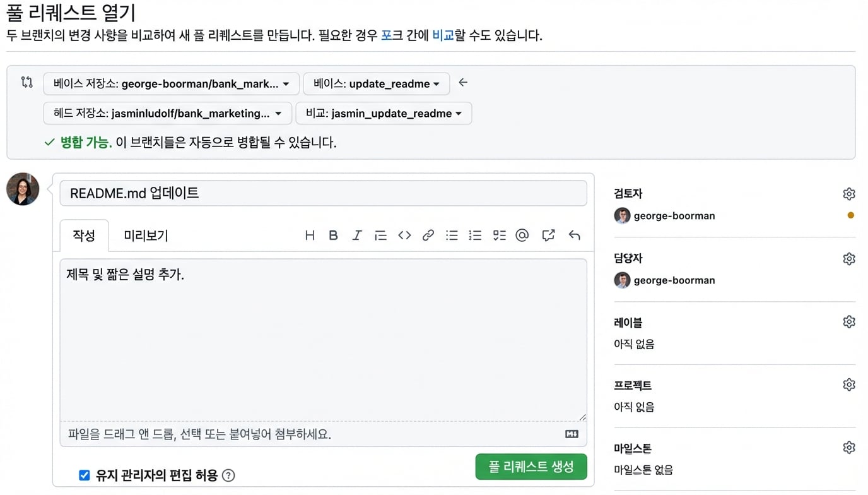The width and height of the screenshot is (868, 495).
Task: Click george-boorman's avatar under 검토자
Action: pos(622,216)
